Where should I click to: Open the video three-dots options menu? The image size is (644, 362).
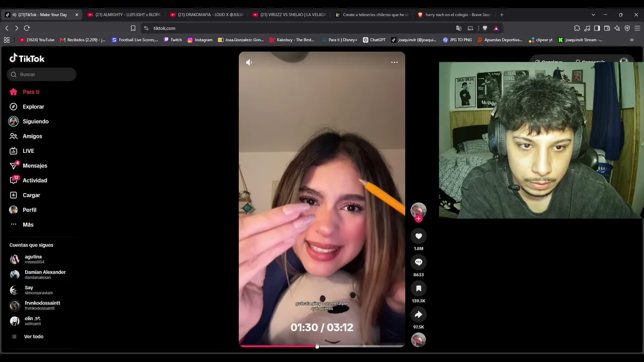click(394, 62)
